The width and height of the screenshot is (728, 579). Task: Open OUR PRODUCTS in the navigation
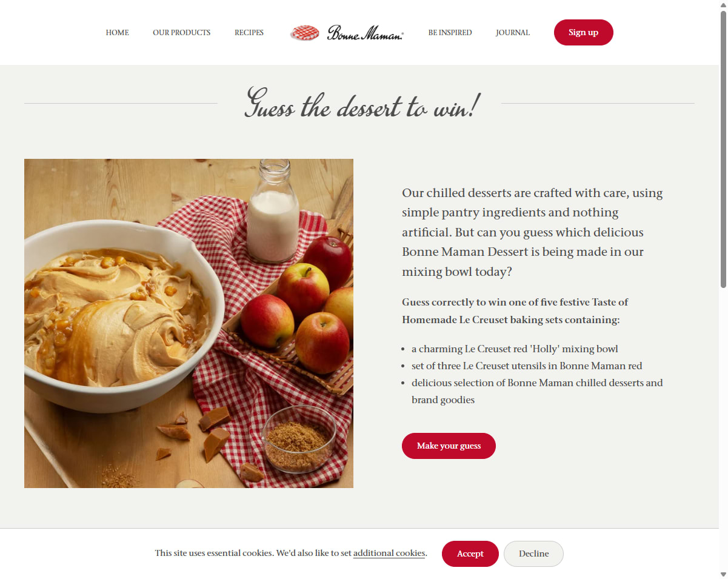[x=181, y=33]
